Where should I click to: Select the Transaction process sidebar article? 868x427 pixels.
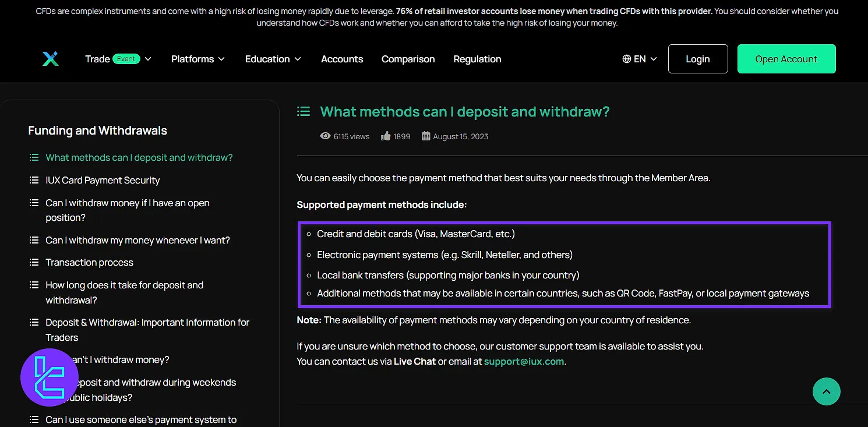[x=89, y=262]
